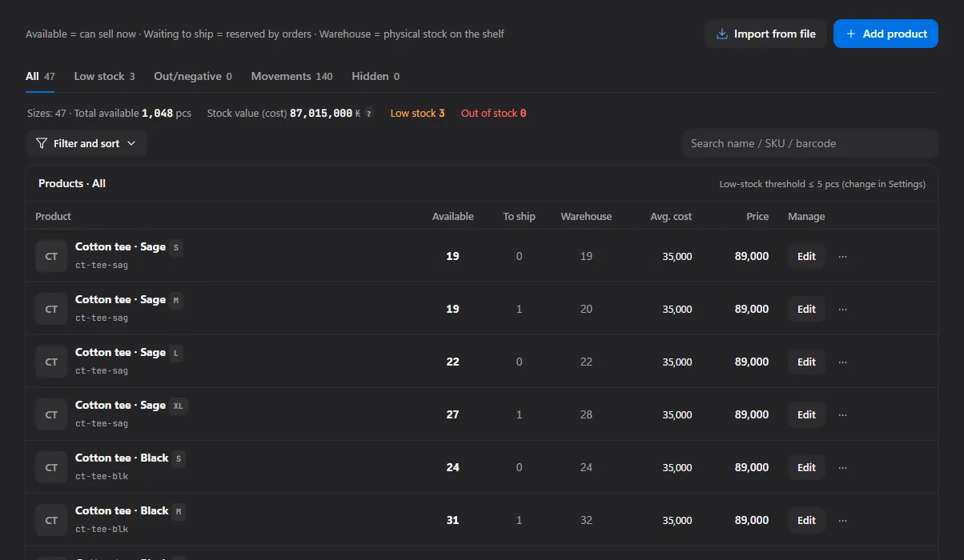The height and width of the screenshot is (560, 964).
Task: Click the stock value help question icon
Action: [368, 114]
